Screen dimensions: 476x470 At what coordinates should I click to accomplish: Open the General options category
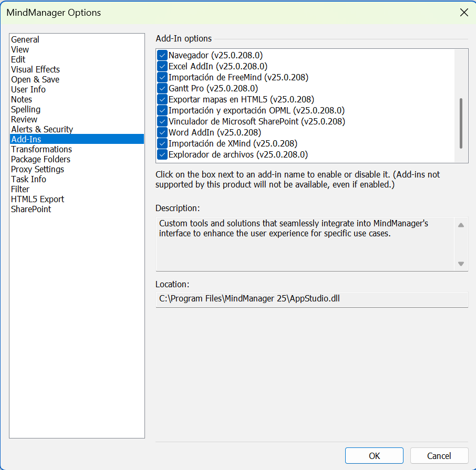click(x=25, y=39)
